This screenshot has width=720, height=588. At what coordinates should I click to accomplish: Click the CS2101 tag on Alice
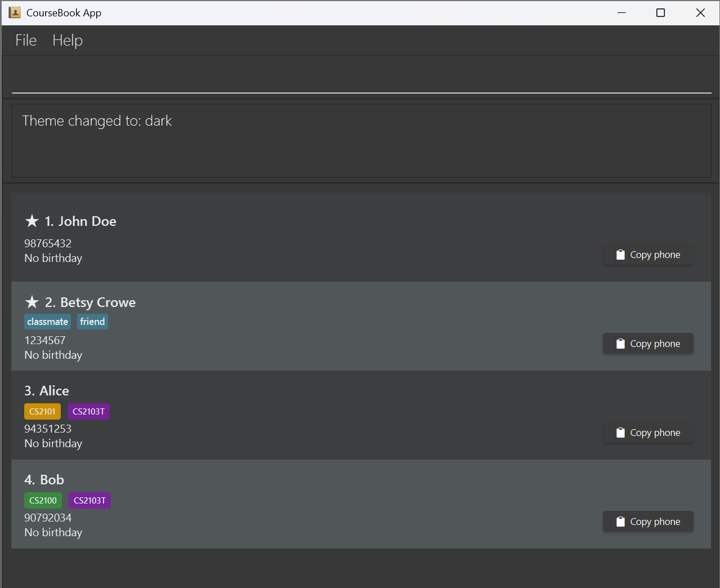point(42,411)
